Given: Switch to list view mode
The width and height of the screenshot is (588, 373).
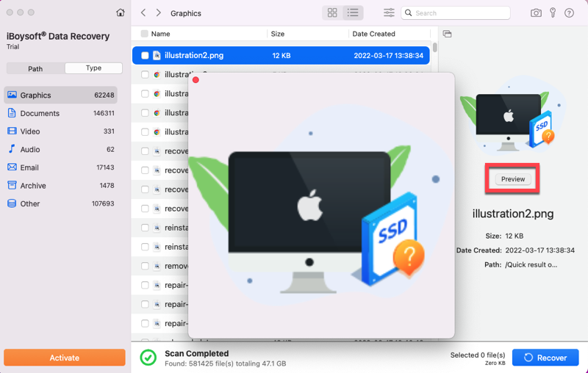Looking at the screenshot, I should coord(354,13).
